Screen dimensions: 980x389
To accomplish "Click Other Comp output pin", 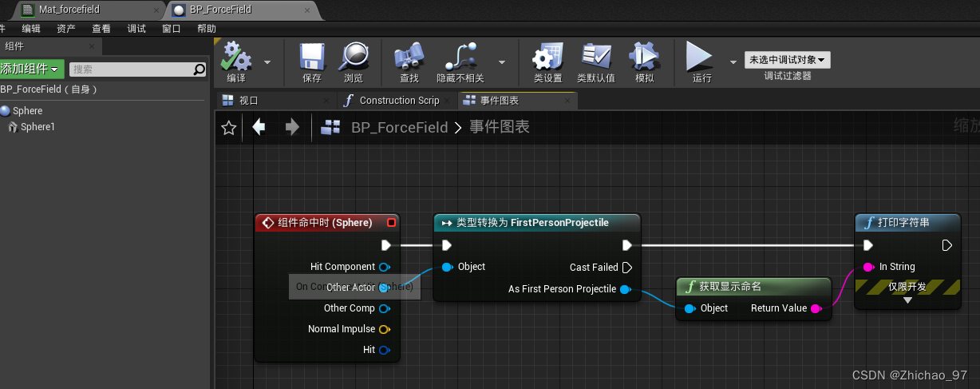I will pyautogui.click(x=385, y=308).
